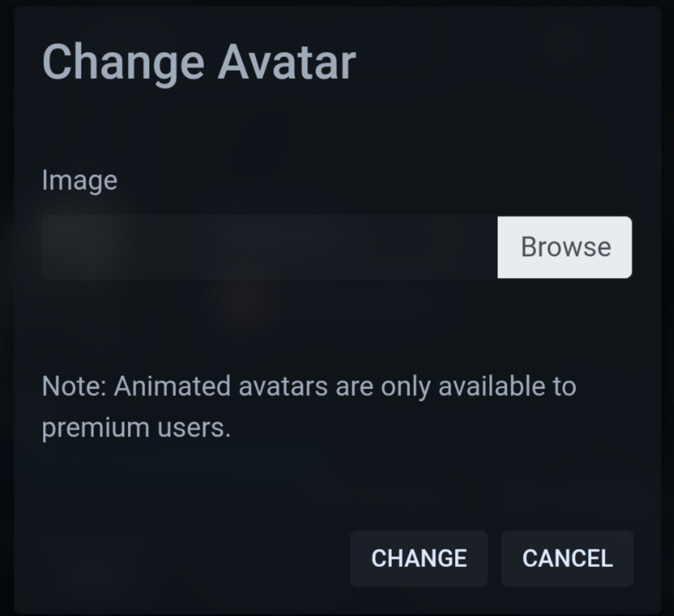
Task: Click the word "Change" in the title
Action: 123,63
